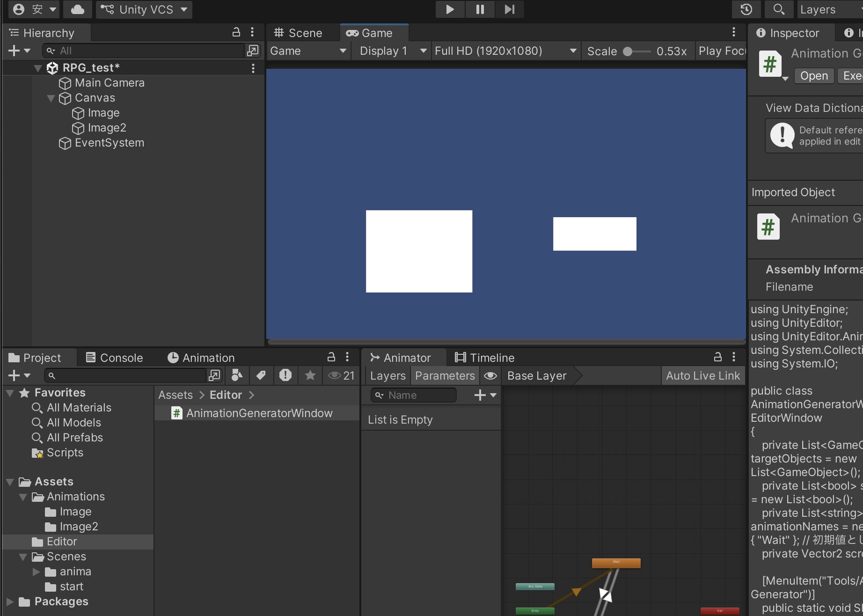Switch to the Animation tab
The image size is (863, 616).
pos(201,358)
